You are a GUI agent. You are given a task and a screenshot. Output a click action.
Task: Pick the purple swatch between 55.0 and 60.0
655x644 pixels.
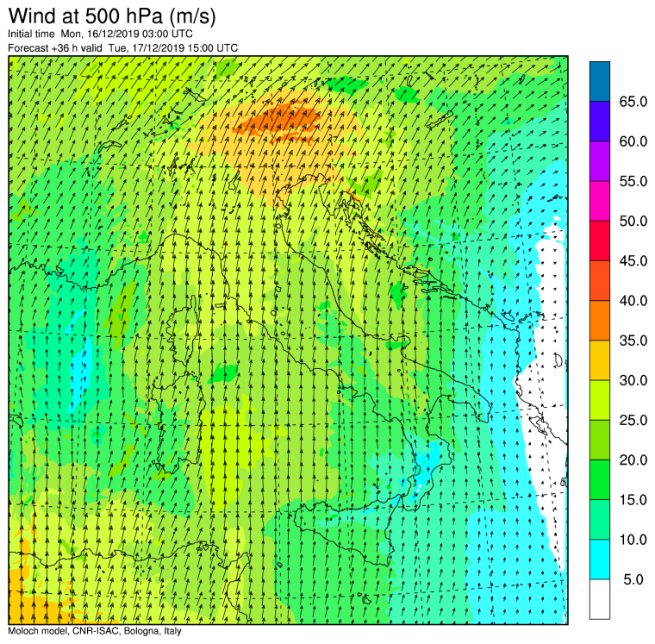[x=600, y=161]
